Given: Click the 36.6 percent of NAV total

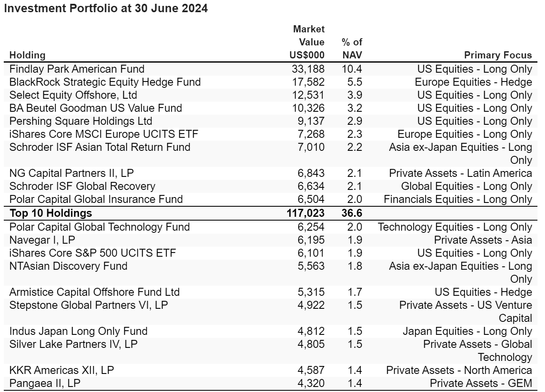Looking at the screenshot, I should tap(352, 213).
